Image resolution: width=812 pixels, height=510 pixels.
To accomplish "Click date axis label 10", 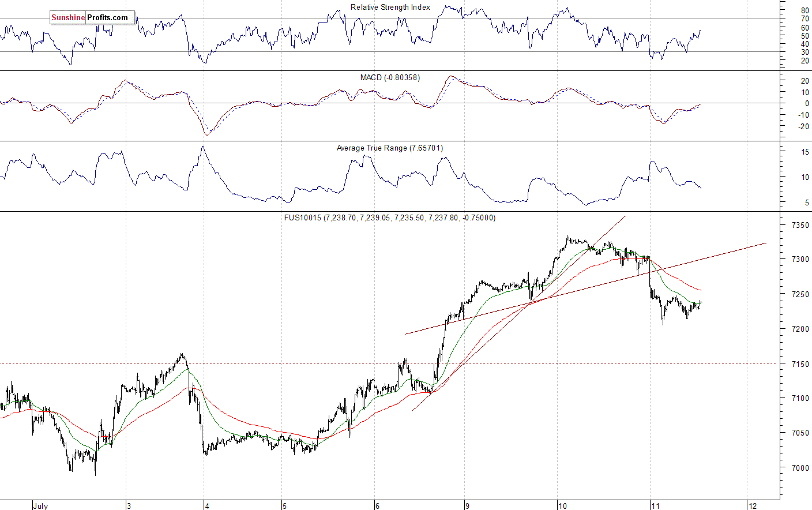I will click(562, 506).
